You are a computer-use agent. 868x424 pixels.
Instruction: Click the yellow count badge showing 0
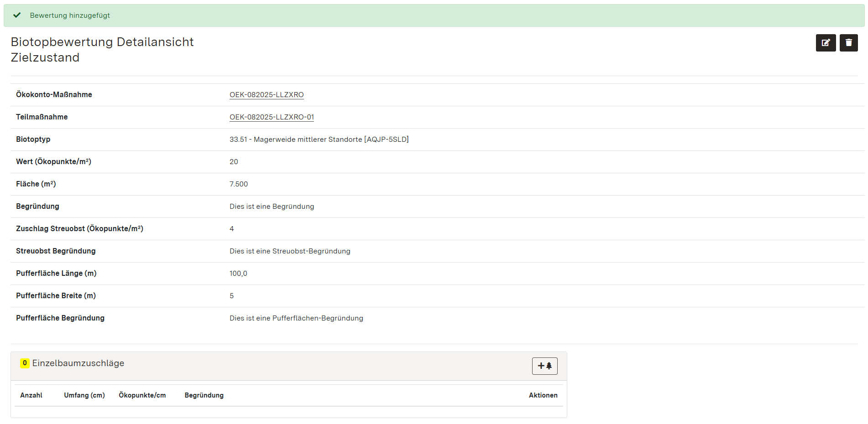pos(25,363)
